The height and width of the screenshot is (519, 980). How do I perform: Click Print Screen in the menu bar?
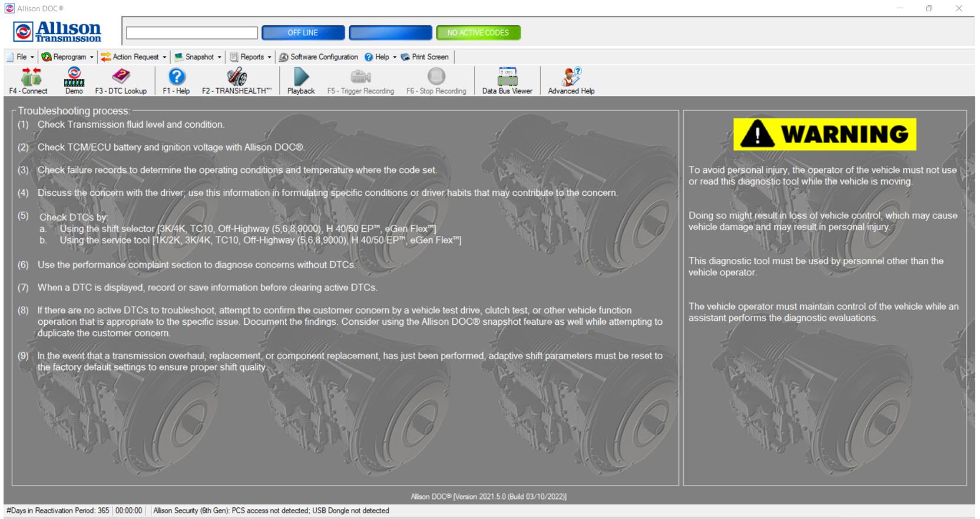pyautogui.click(x=425, y=57)
